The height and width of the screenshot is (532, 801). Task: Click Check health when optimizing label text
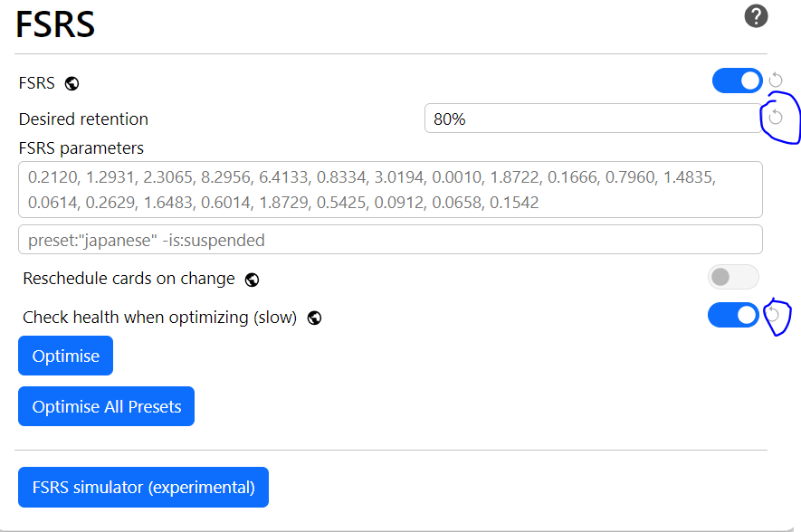point(159,318)
